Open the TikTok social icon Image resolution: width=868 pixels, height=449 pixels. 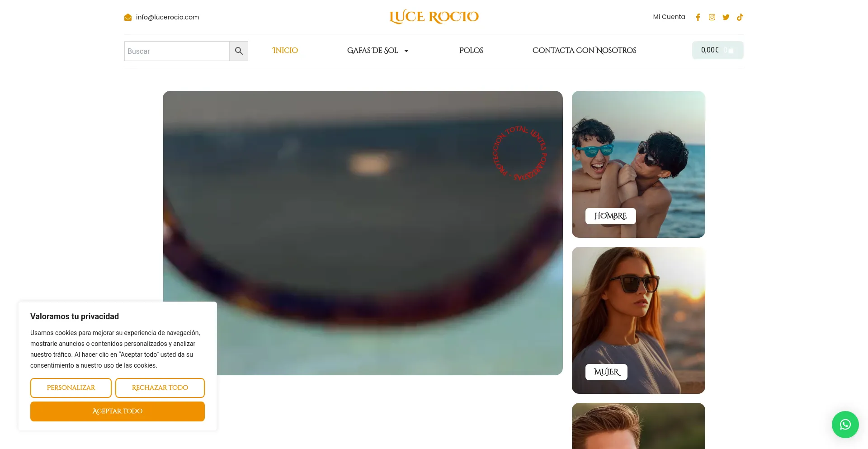point(740,17)
